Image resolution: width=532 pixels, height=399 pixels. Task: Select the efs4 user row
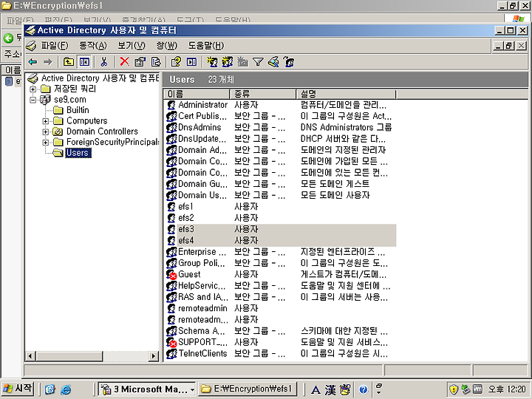point(281,241)
